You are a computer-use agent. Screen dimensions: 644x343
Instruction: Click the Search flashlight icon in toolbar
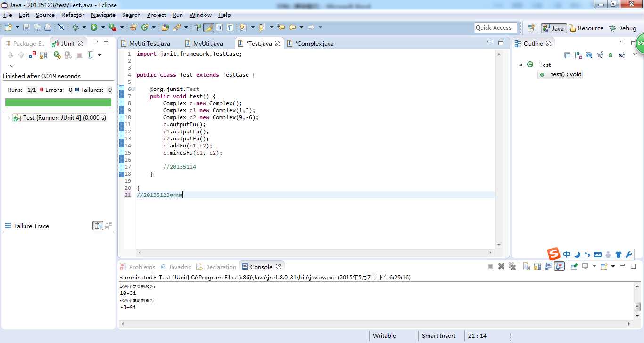click(x=177, y=28)
